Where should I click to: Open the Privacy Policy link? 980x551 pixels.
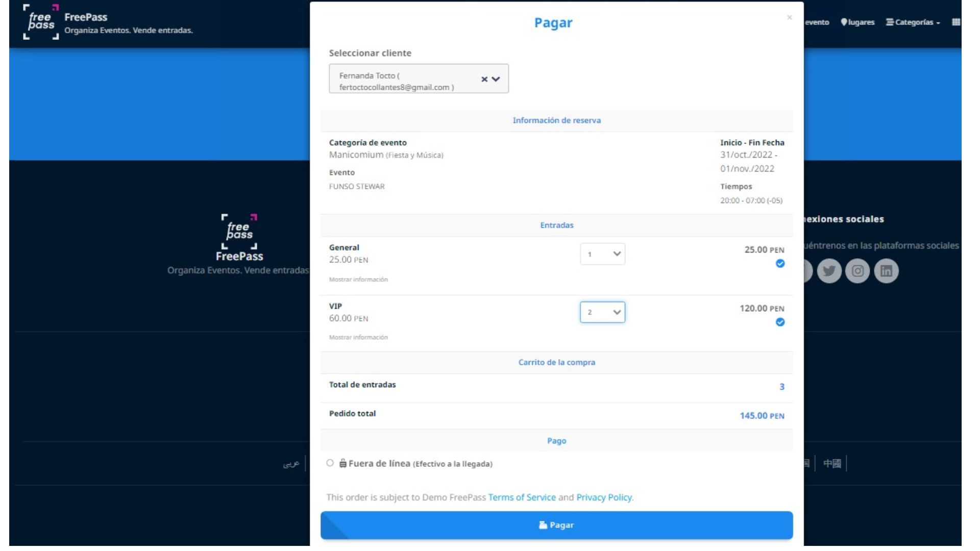point(604,497)
